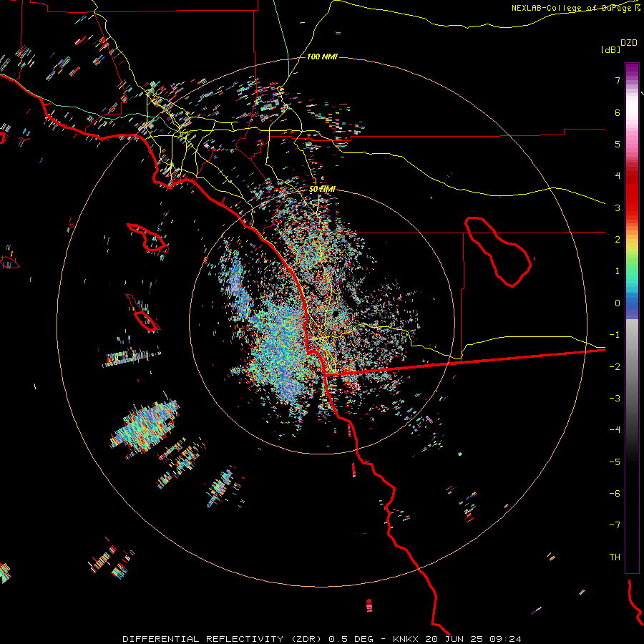Click the "[dB]" unit label
The width and height of the screenshot is (644, 644).
pyautogui.click(x=610, y=49)
